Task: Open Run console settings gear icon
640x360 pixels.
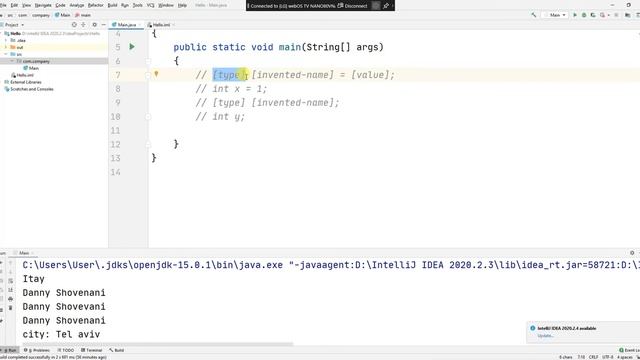Action: coord(632,253)
